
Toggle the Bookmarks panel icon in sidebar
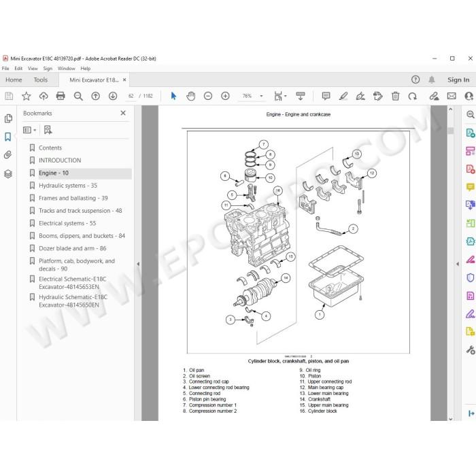pos(8,137)
